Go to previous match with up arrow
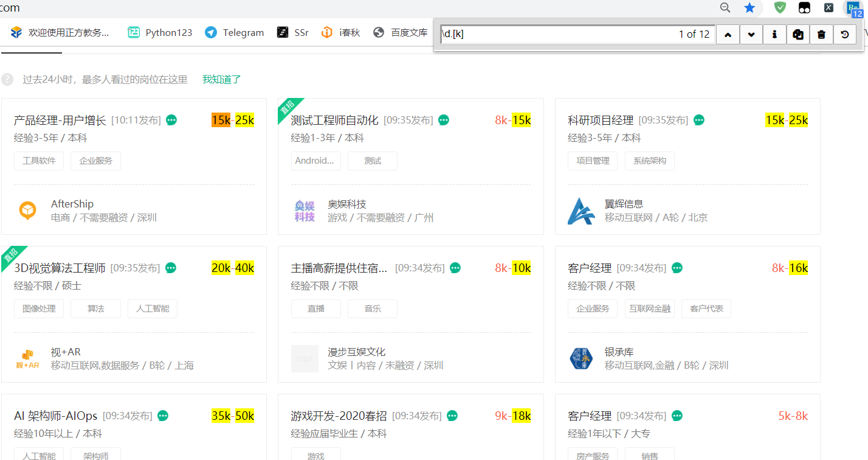The height and width of the screenshot is (460, 868). 728,35
